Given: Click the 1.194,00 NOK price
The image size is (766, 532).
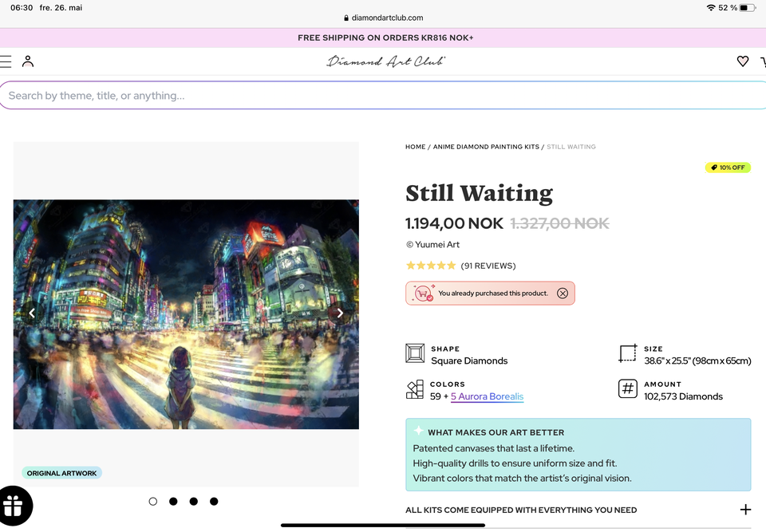Looking at the screenshot, I should click(x=454, y=223).
